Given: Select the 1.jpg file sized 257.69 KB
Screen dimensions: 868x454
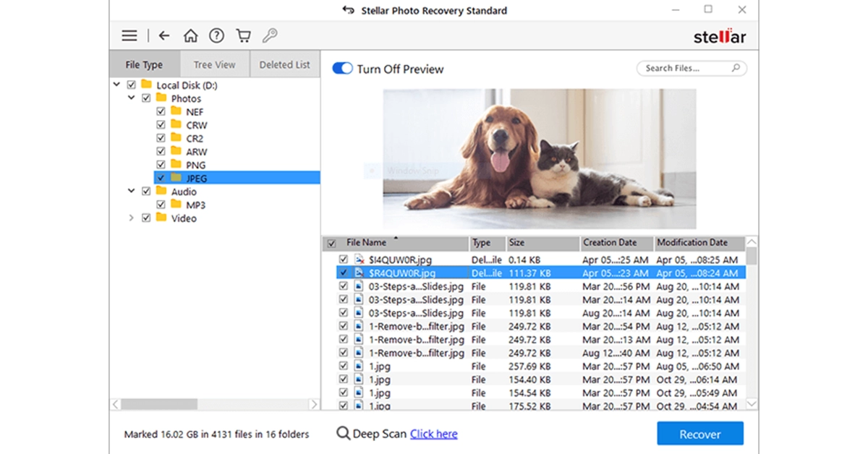Looking at the screenshot, I should pos(541,367).
